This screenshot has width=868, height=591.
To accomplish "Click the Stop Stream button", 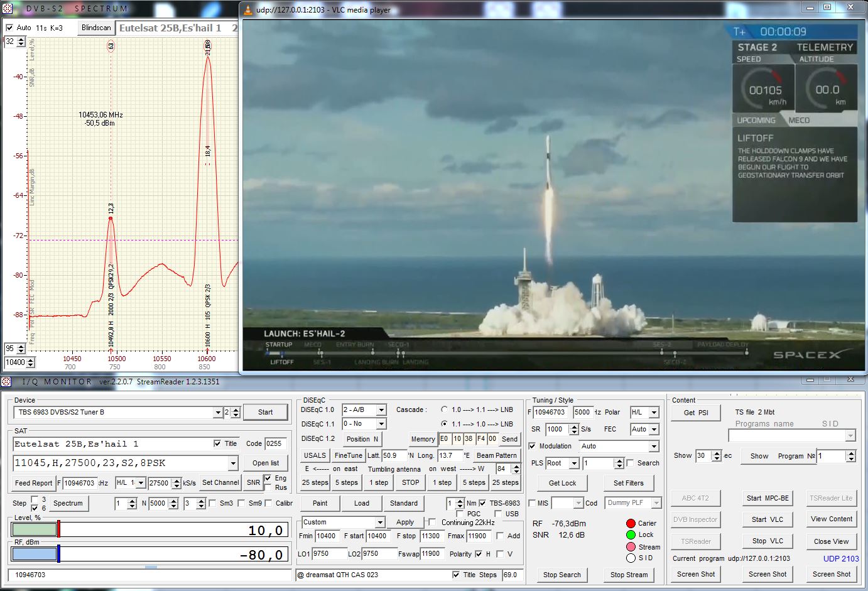I will click(629, 575).
